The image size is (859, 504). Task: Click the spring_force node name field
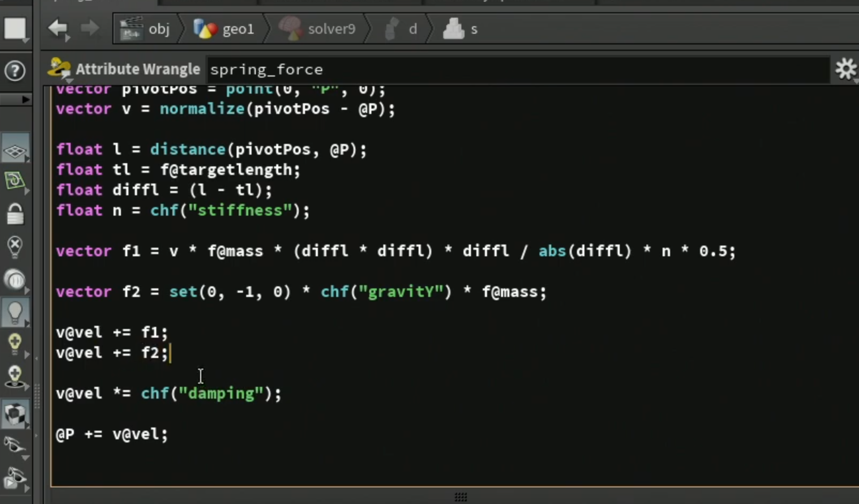click(517, 70)
